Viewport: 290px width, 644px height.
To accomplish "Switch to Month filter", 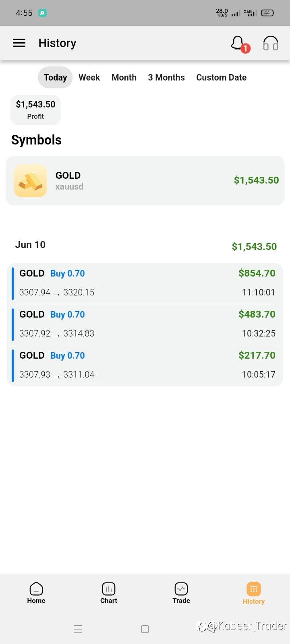I will tap(124, 77).
